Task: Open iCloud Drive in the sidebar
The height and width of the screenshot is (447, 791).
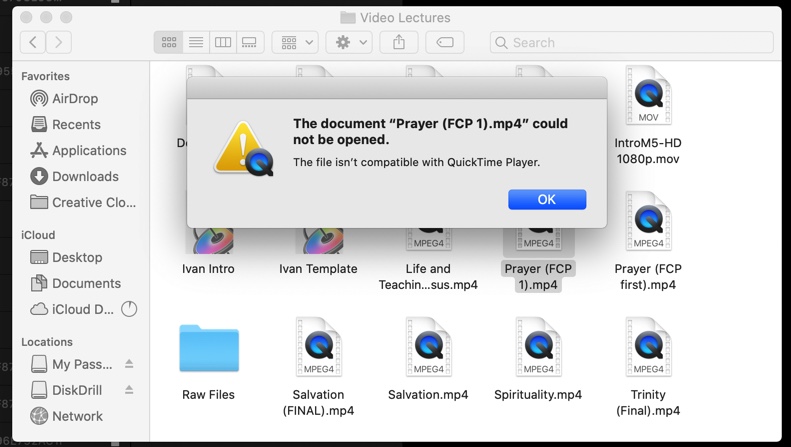Action: (72, 309)
